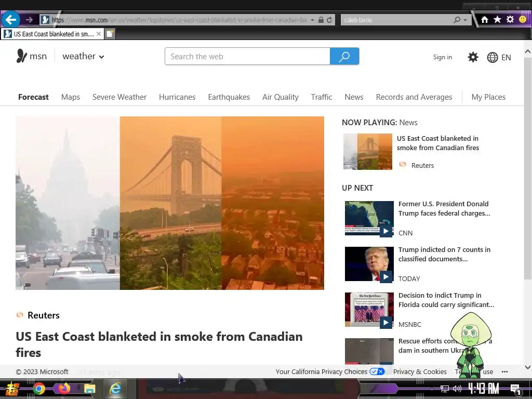Click Internet Explorer taskbar icon
The height and width of the screenshot is (399, 532).
pyautogui.click(x=115, y=389)
